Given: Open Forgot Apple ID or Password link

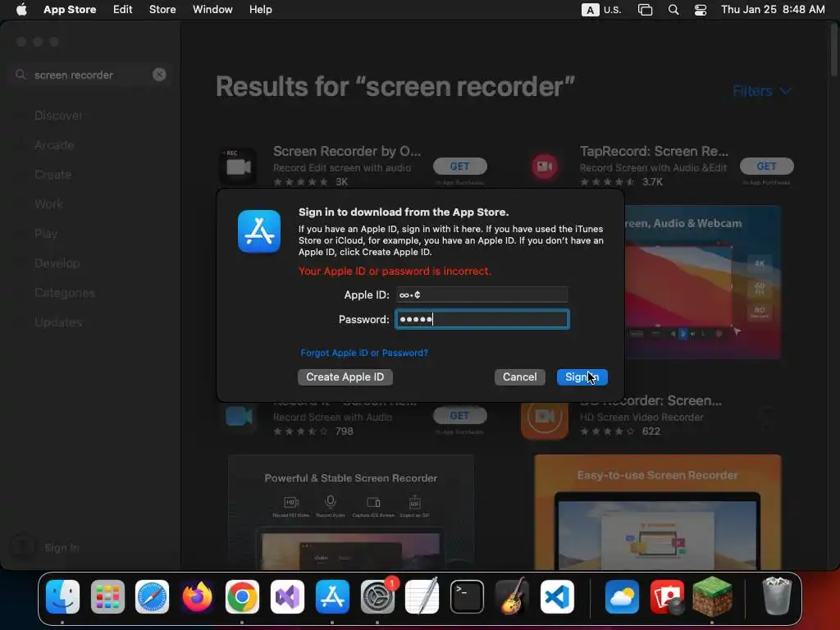Looking at the screenshot, I should pos(364,353).
